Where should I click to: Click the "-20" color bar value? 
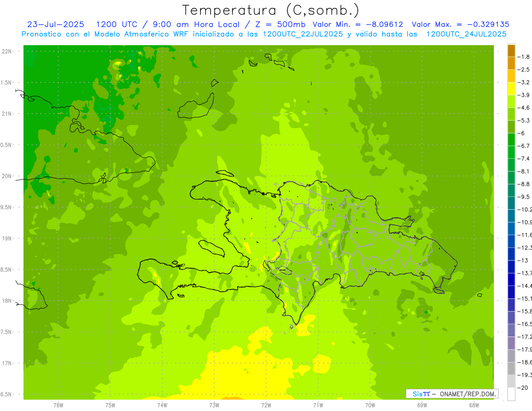(x=523, y=388)
